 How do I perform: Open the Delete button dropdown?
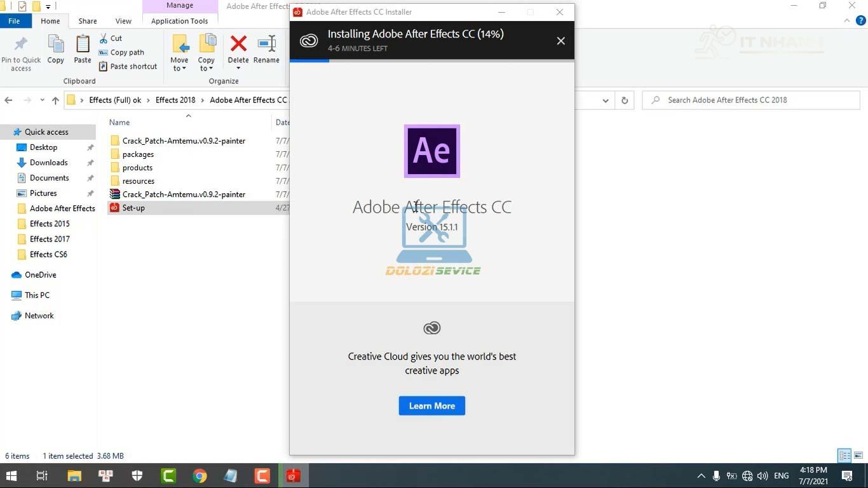tap(238, 68)
